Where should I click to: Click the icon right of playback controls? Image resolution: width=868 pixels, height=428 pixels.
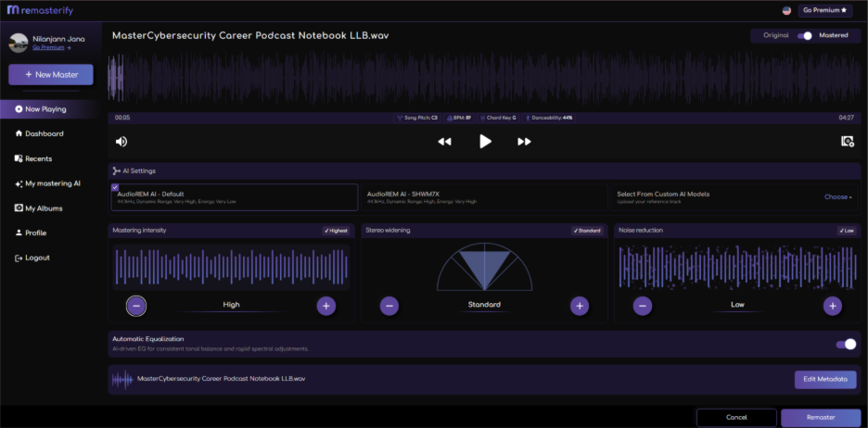(x=847, y=142)
